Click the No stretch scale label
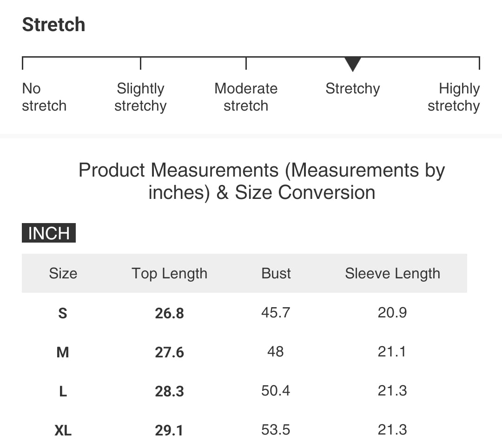The width and height of the screenshot is (502, 448). (44, 97)
